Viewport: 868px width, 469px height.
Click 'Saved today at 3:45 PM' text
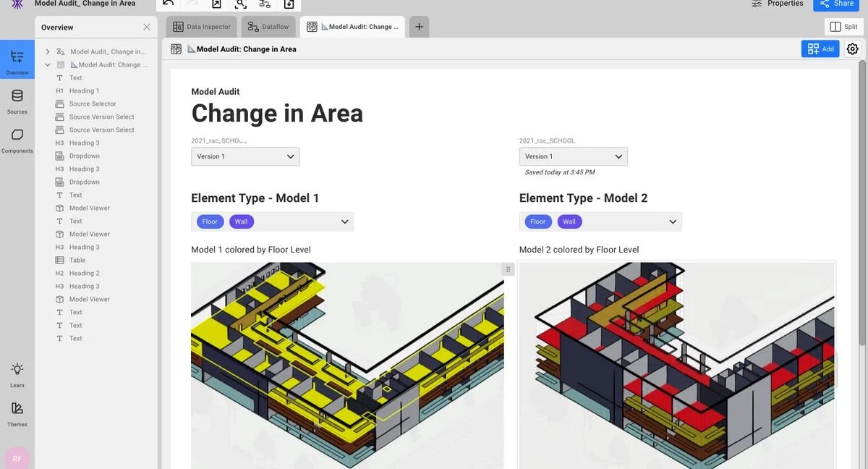coord(560,172)
